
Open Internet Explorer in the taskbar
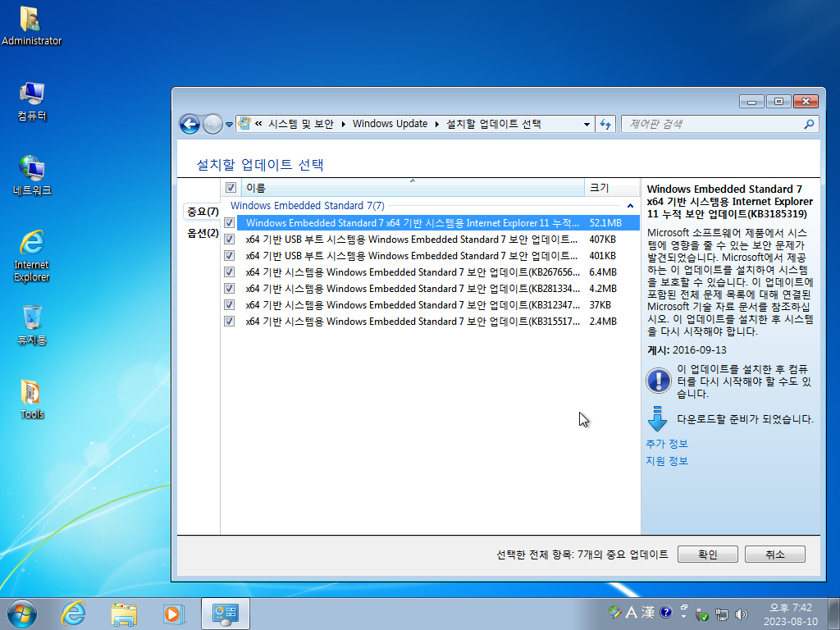pyautogui.click(x=73, y=614)
